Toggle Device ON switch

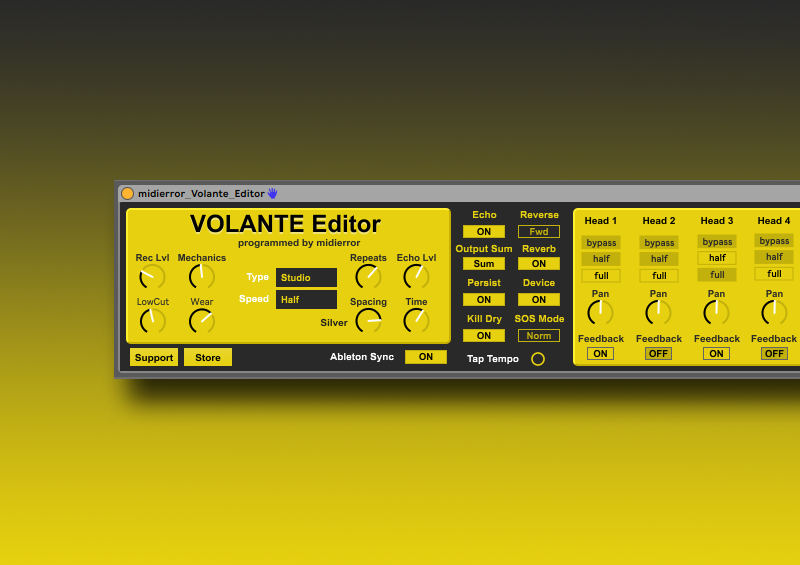pos(539,300)
